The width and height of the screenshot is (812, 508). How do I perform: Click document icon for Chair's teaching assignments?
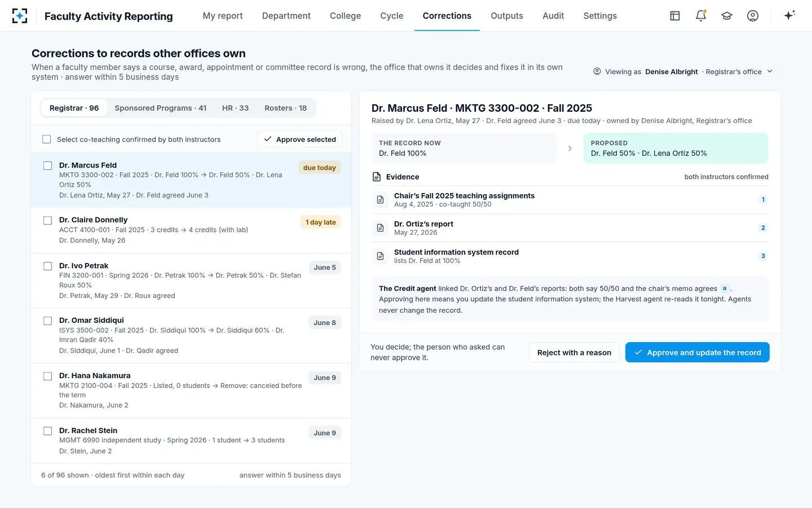pos(381,200)
